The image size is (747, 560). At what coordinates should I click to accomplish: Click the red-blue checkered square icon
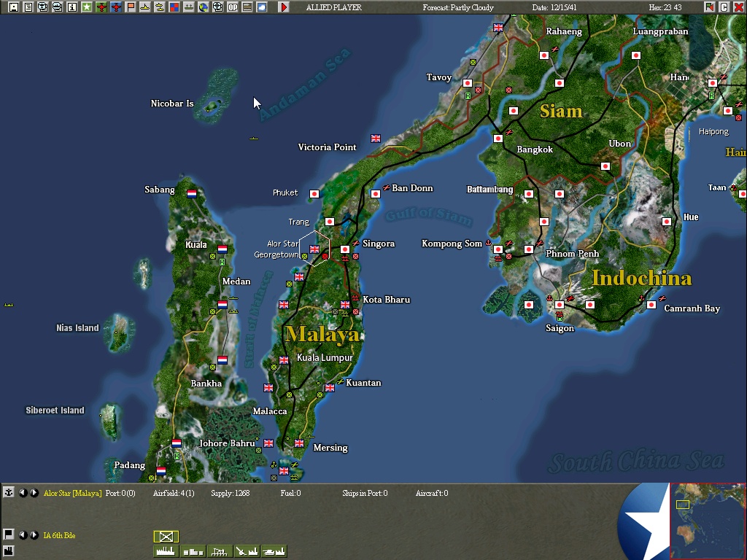[x=174, y=7]
